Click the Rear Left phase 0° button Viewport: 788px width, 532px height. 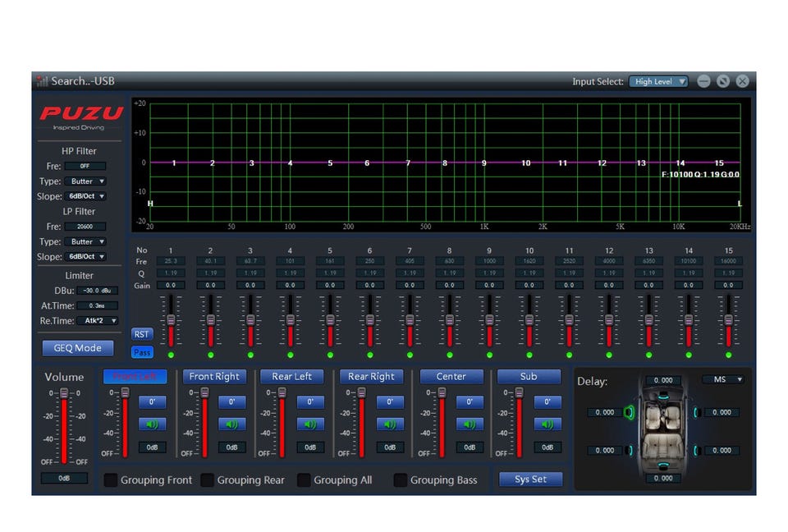[x=310, y=402]
